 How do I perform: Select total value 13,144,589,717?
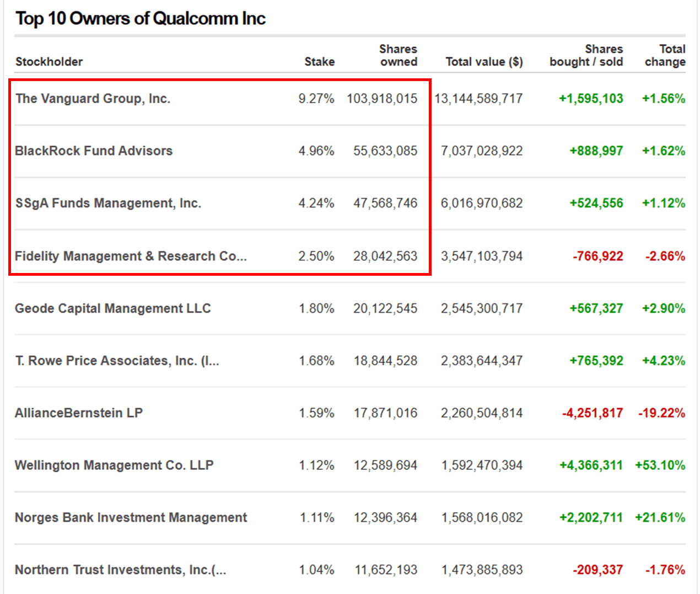478,99
